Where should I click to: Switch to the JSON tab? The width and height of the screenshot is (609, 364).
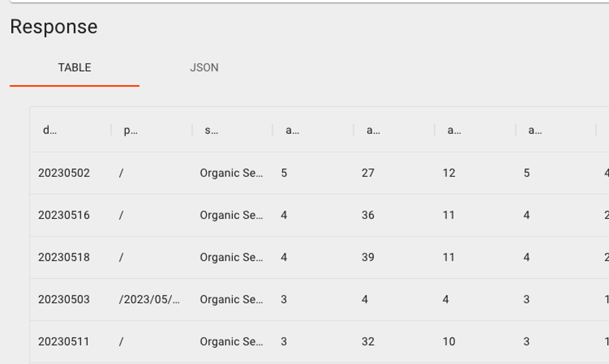click(x=204, y=67)
